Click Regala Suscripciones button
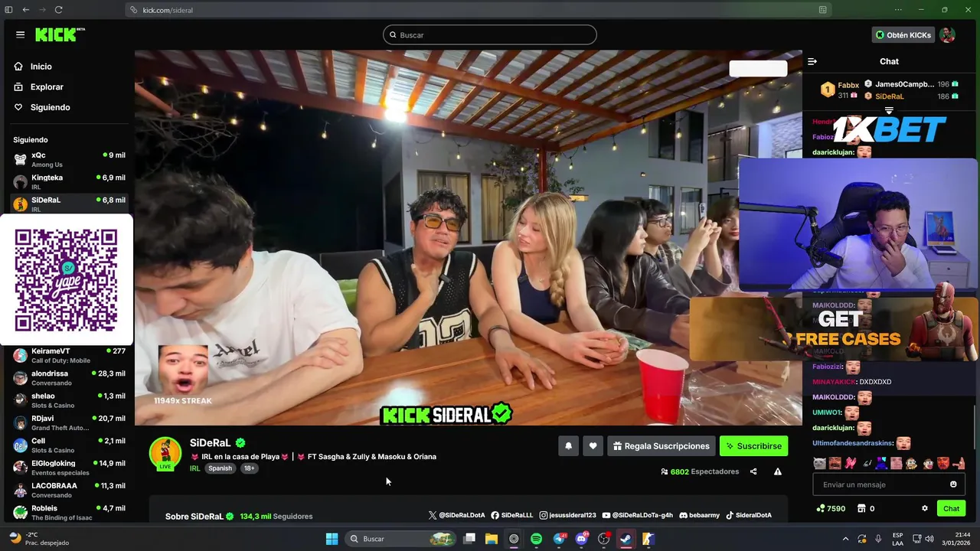The height and width of the screenshot is (551, 980). pos(661,446)
